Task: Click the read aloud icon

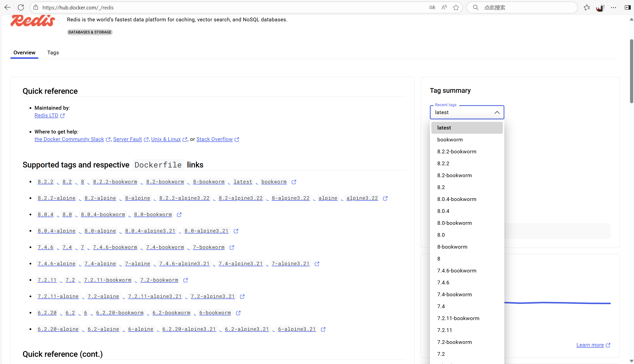Action: (444, 7)
